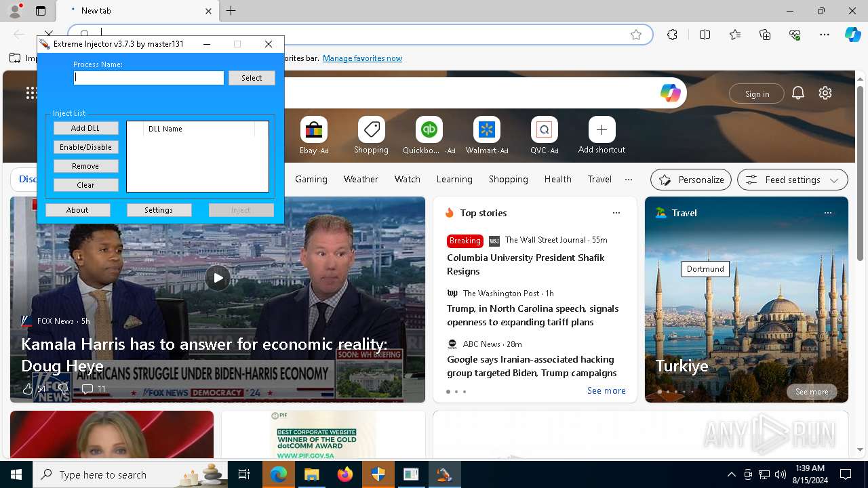Open Collections icon in Edge toolbar
This screenshot has height=488, width=868.
765,35
